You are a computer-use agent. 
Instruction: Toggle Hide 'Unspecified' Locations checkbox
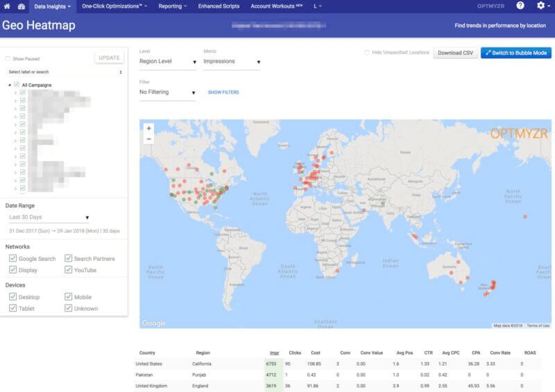click(x=367, y=53)
